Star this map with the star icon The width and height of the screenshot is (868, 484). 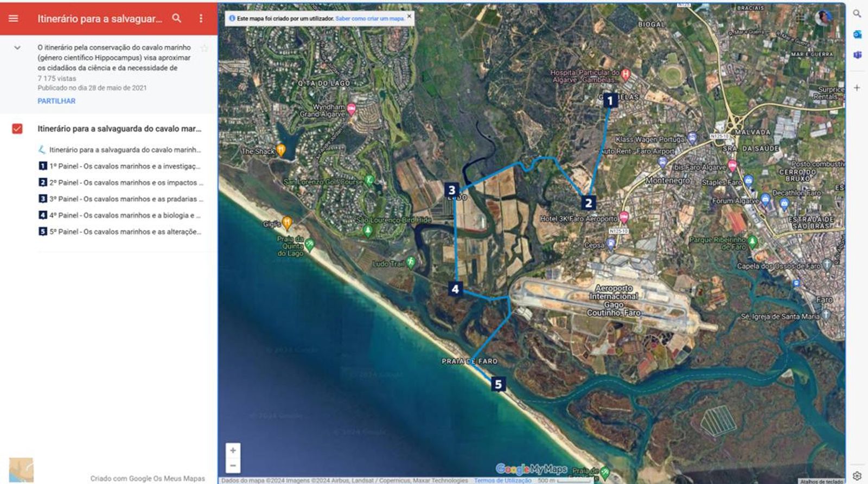[204, 48]
